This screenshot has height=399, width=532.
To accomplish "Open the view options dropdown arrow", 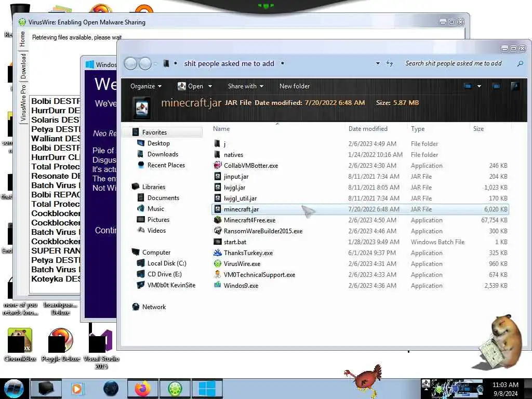I will [479, 86].
